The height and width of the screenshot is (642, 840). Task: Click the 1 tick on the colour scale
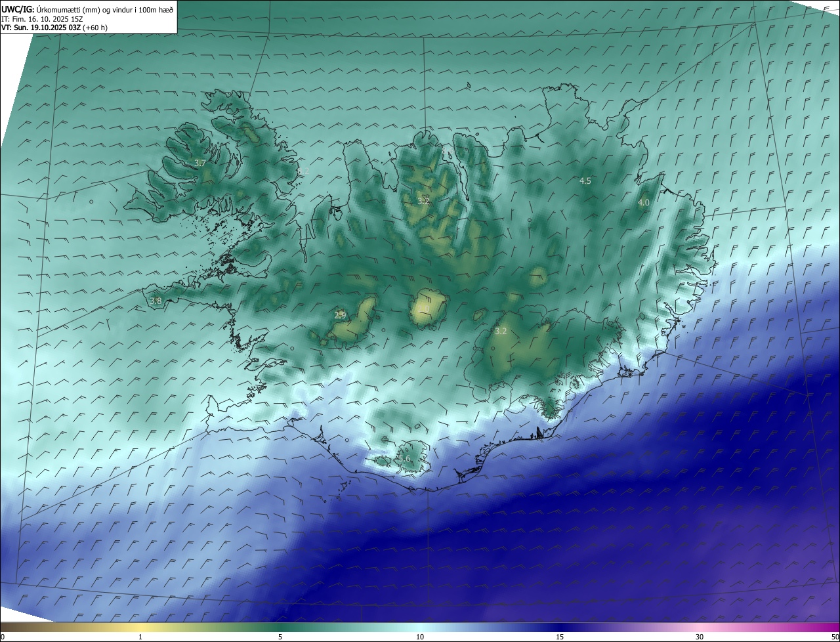(140, 637)
